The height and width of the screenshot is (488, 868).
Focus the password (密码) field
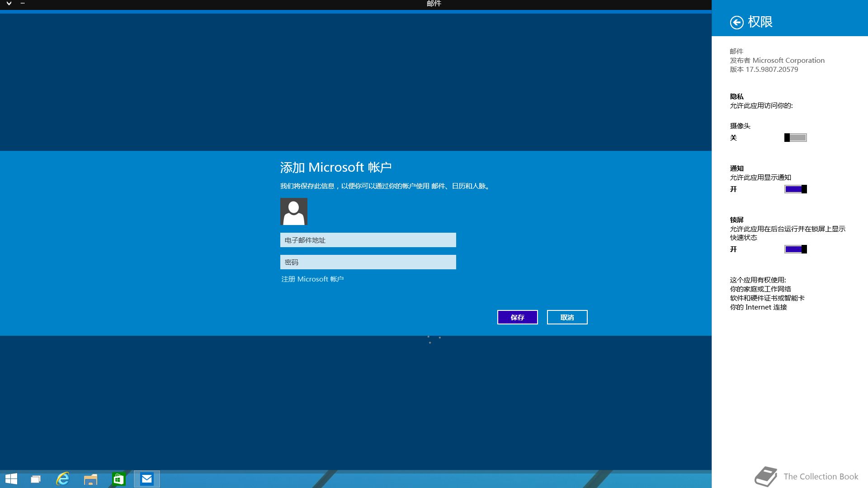(368, 262)
